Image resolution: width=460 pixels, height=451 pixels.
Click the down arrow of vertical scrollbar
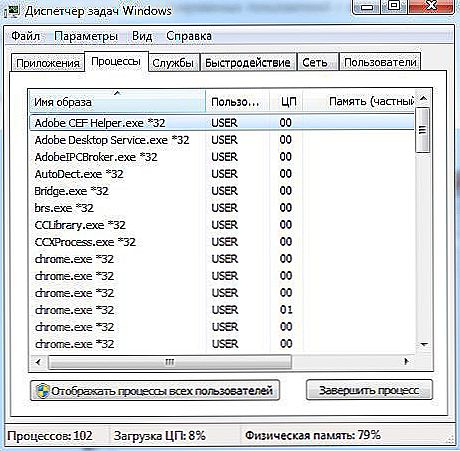pos(424,344)
